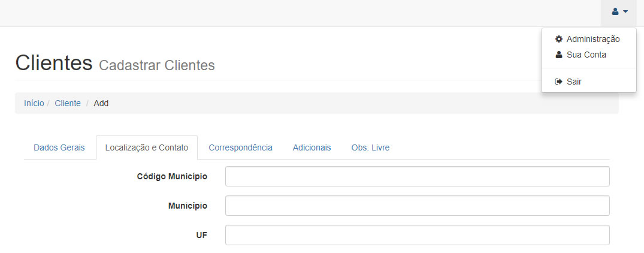Collapse the user menu dropdown caret

tap(625, 11)
